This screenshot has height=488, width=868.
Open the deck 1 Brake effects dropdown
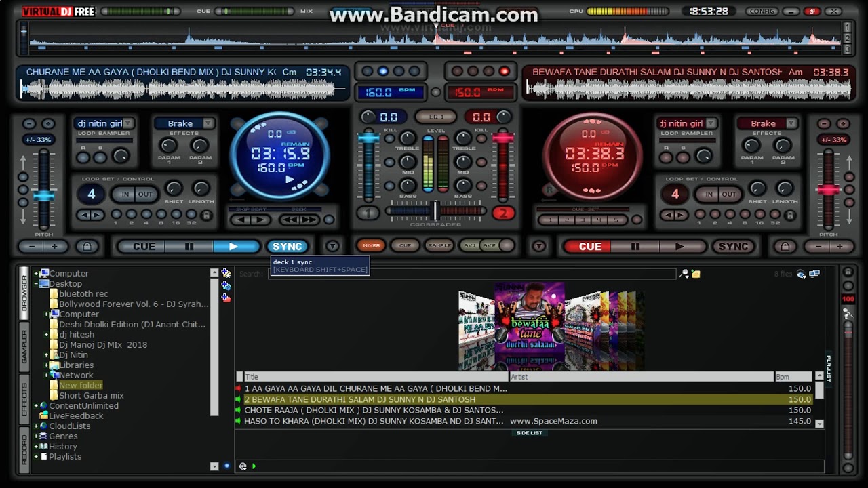(x=208, y=123)
